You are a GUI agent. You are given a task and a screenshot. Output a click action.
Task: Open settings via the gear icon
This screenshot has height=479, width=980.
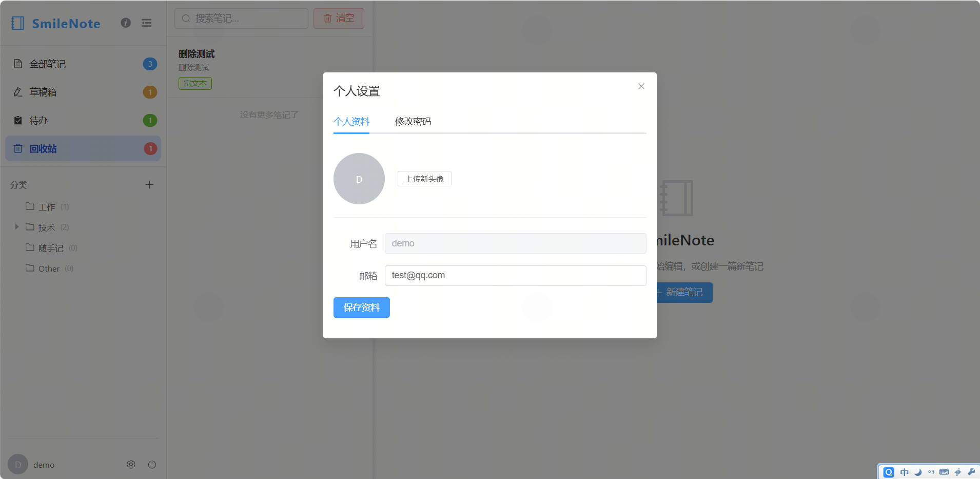131,464
